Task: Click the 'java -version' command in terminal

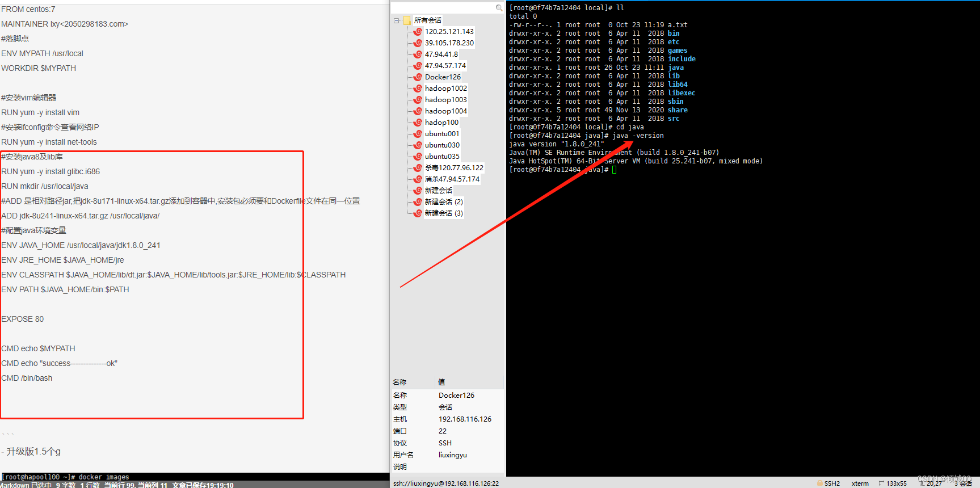Action: tap(638, 136)
